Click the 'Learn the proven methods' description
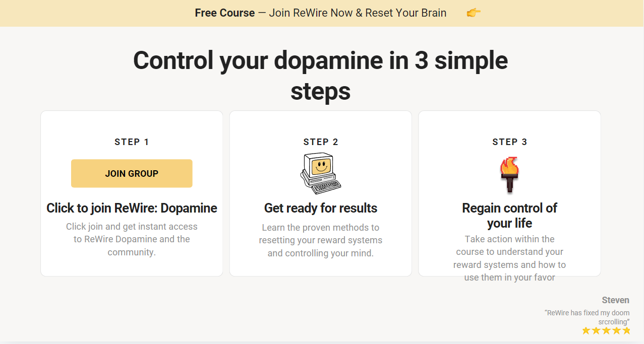 321,240
